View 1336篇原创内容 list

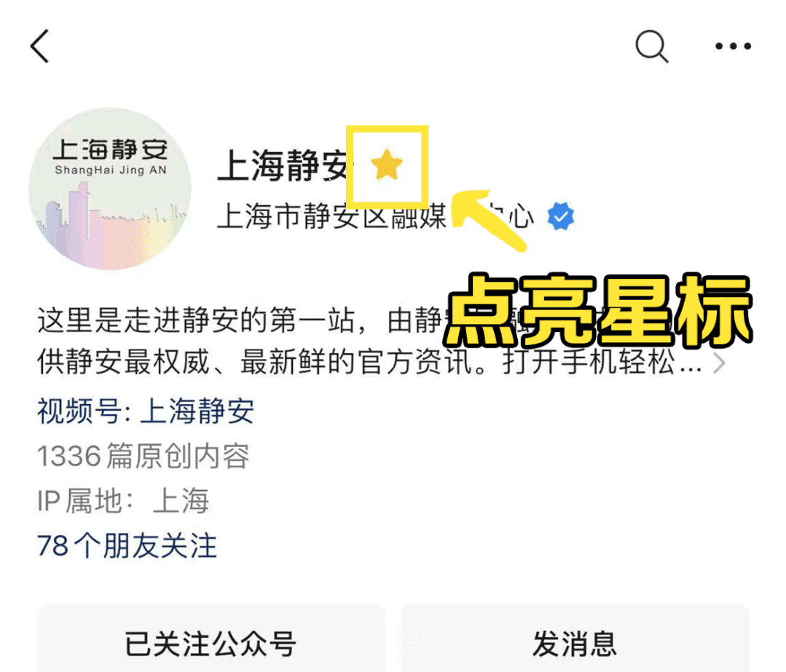[144, 456]
